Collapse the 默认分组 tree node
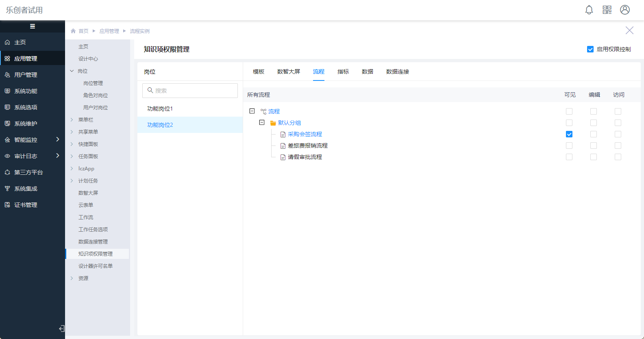 [262, 122]
